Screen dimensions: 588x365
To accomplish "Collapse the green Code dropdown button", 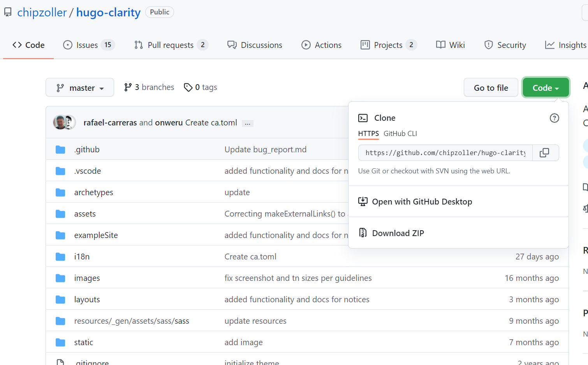I will coord(545,88).
